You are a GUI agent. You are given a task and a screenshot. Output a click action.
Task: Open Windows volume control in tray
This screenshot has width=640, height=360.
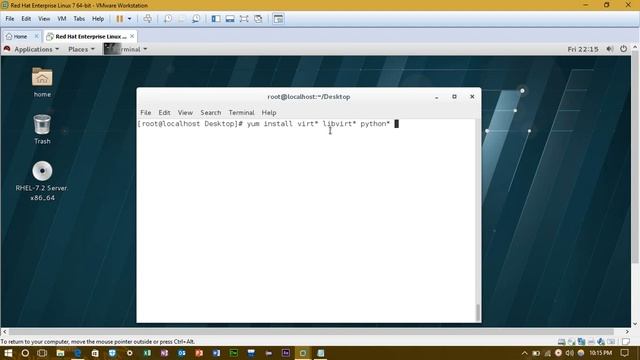pos(569,353)
